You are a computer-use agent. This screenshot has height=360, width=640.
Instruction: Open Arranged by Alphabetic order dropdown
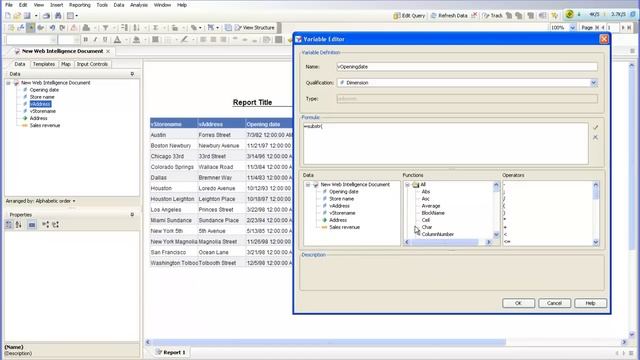click(x=40, y=201)
